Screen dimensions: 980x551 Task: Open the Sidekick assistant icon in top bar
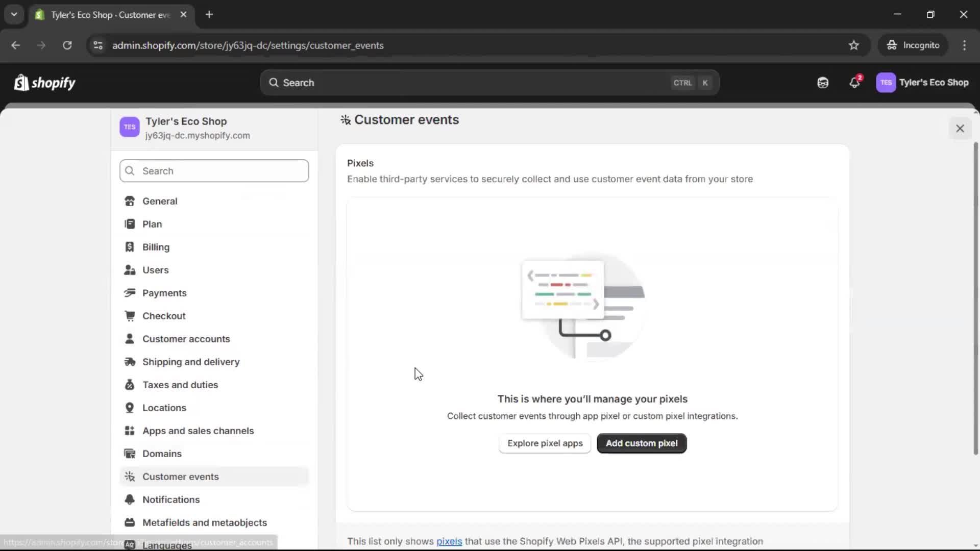tap(822, 83)
